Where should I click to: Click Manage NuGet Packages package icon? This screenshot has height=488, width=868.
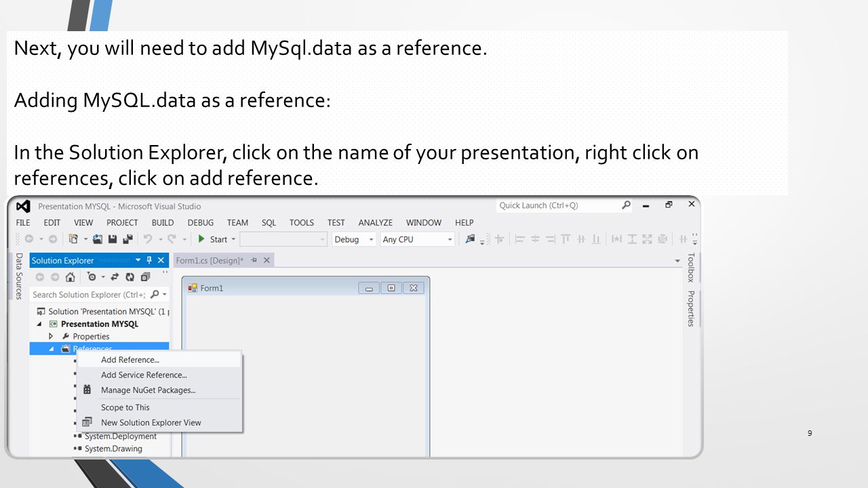click(x=87, y=390)
